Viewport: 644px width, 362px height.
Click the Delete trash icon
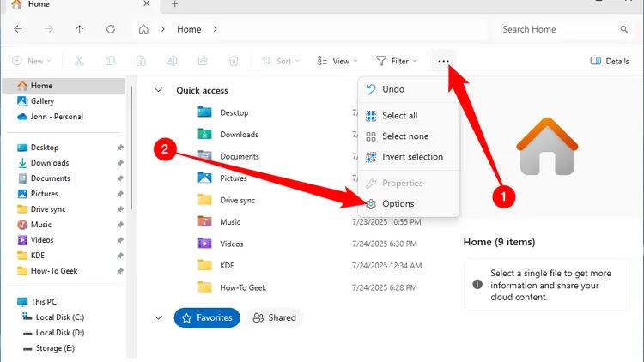234,61
